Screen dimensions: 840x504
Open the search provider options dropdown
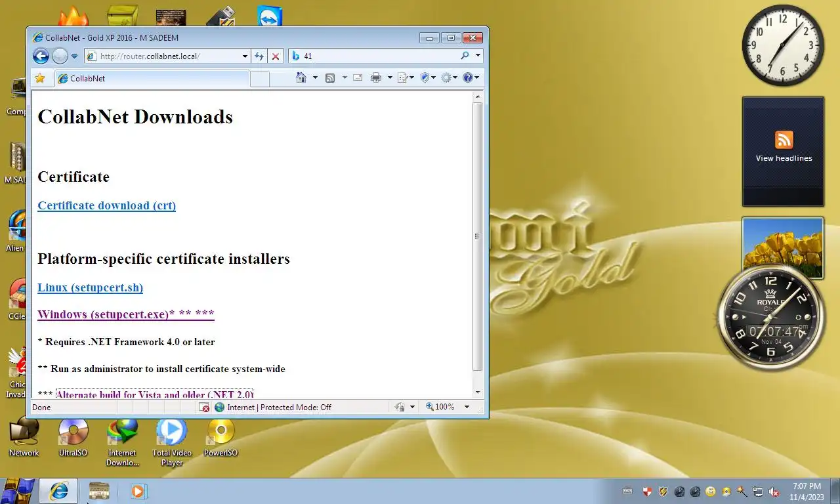[x=478, y=56]
